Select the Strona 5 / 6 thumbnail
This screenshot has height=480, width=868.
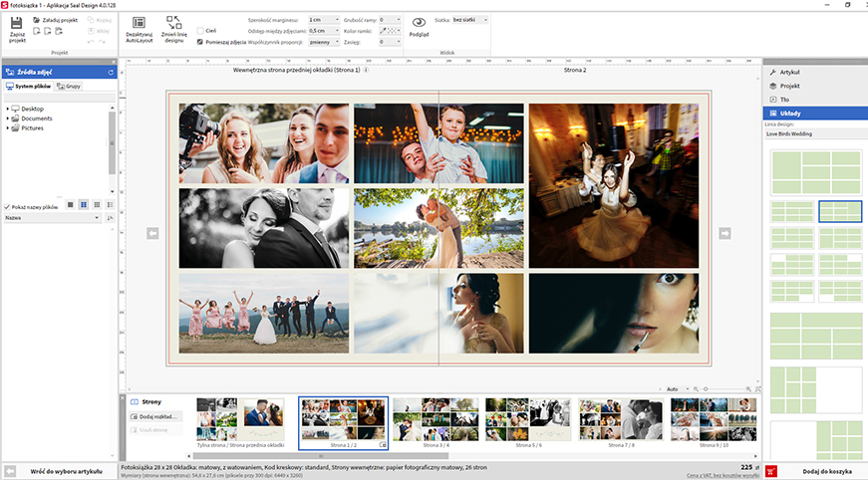point(530,419)
